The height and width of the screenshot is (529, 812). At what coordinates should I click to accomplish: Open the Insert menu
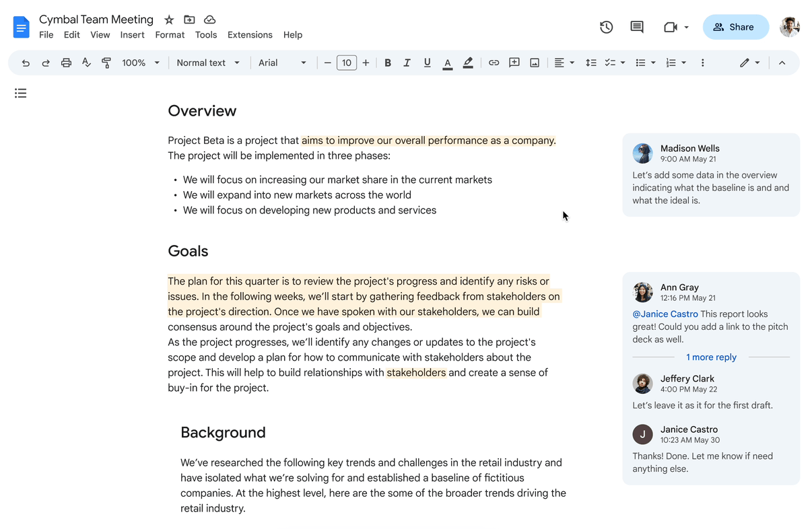[132, 35]
